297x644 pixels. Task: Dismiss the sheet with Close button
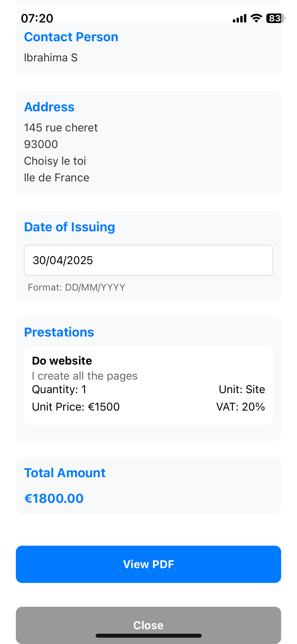click(148, 625)
